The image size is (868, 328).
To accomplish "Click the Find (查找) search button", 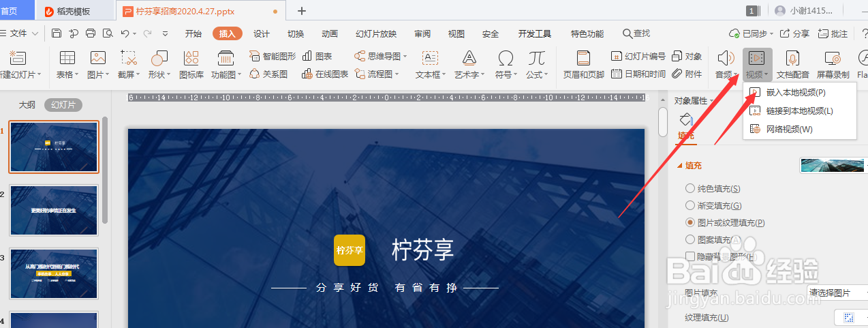I will click(637, 33).
